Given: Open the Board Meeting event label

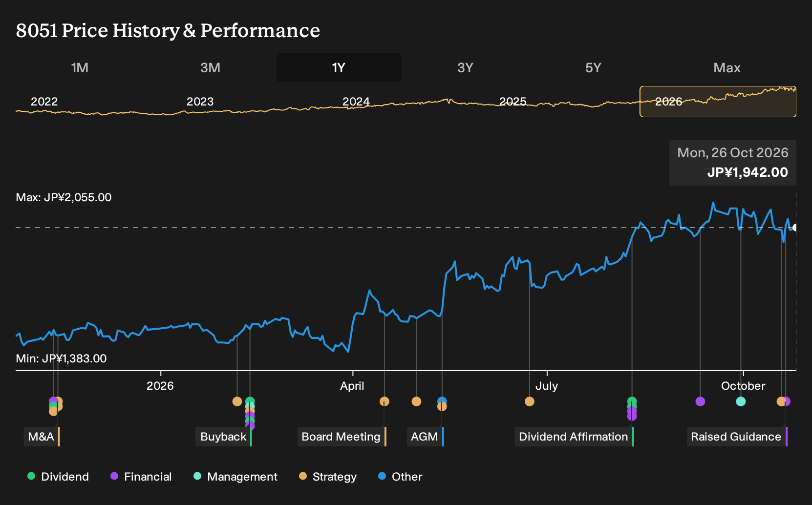Looking at the screenshot, I should (342, 437).
